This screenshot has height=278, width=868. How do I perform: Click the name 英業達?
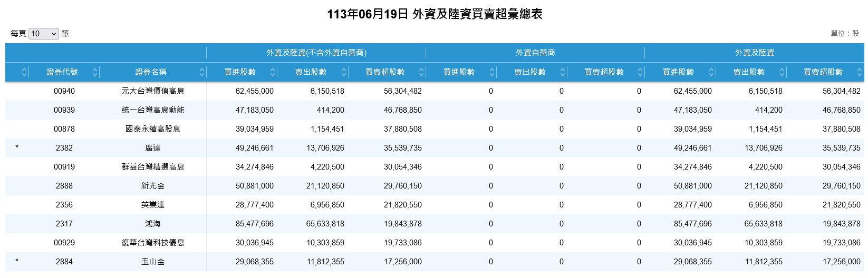pyautogui.click(x=153, y=205)
